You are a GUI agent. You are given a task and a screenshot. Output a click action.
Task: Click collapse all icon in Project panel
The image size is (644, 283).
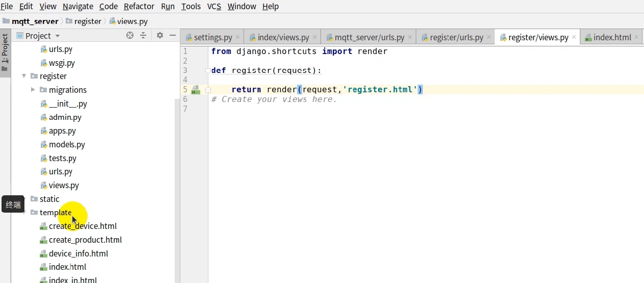click(x=143, y=35)
